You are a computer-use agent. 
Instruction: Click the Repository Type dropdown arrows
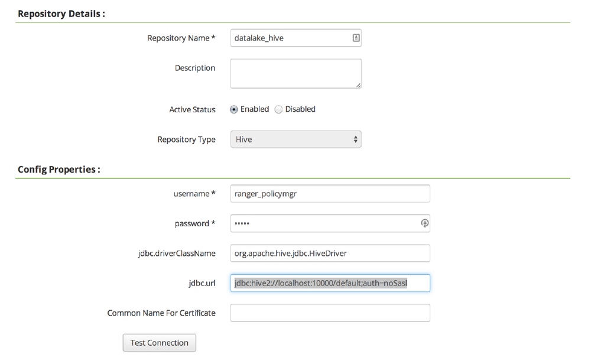click(x=355, y=139)
